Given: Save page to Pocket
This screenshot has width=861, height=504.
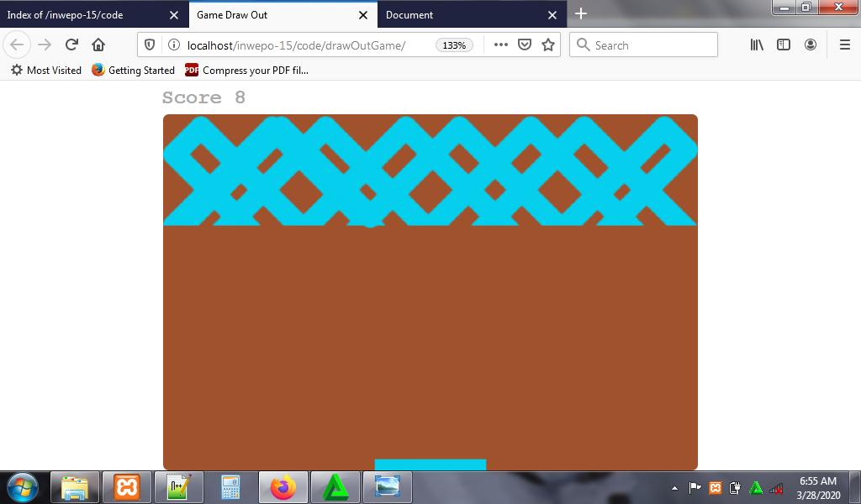Looking at the screenshot, I should [x=525, y=45].
